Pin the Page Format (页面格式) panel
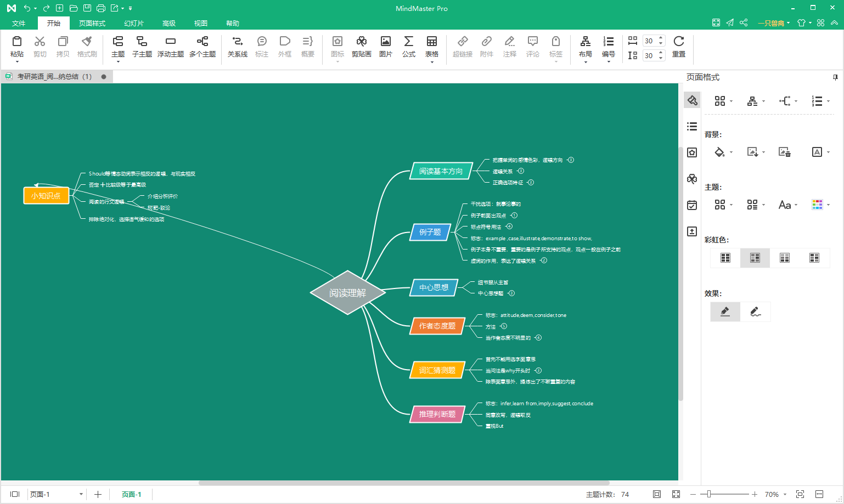844x504 pixels. pyautogui.click(x=835, y=77)
